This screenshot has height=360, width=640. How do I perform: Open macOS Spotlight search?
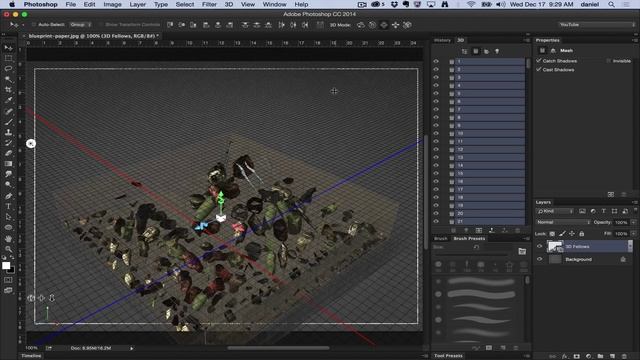(611, 4)
